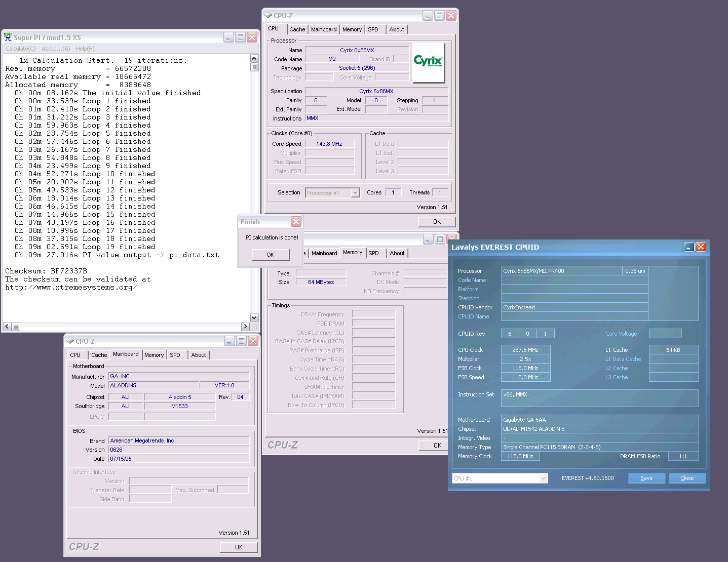
Task: Switch to SPD tab in top CPU-Z window
Action: click(373, 29)
